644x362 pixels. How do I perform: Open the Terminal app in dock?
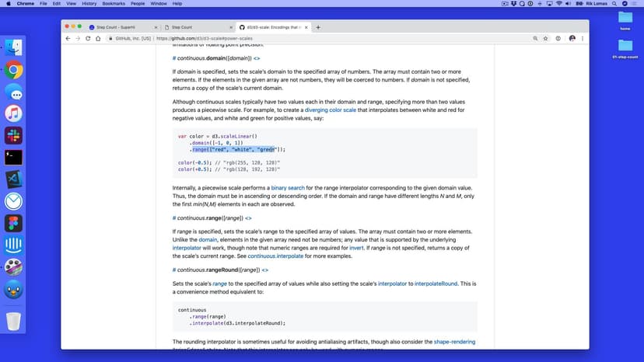(x=13, y=157)
